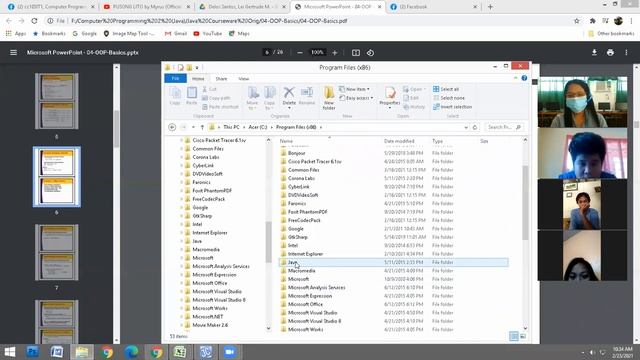Image resolution: width=640 pixels, height=360 pixels.
Task: Click Select all in the ribbon
Action: (446, 89)
